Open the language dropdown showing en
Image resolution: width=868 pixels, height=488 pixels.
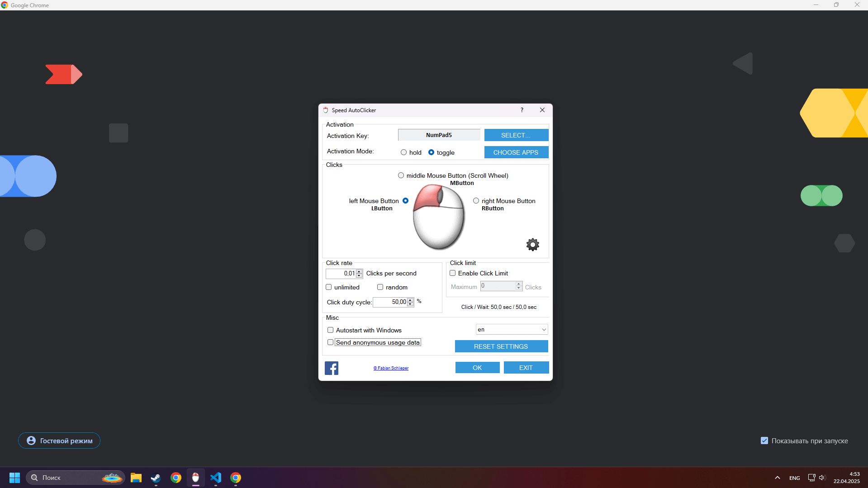512,330
